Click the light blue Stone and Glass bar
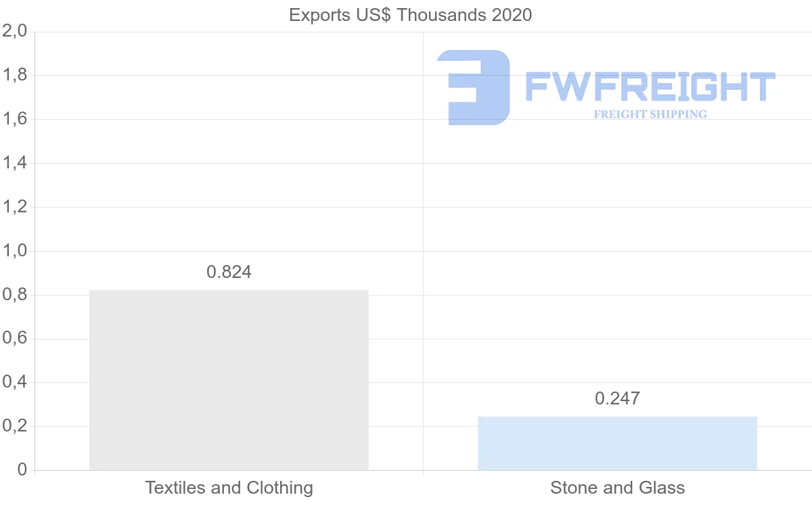Screen dimensions: 812x516 (x=617, y=443)
